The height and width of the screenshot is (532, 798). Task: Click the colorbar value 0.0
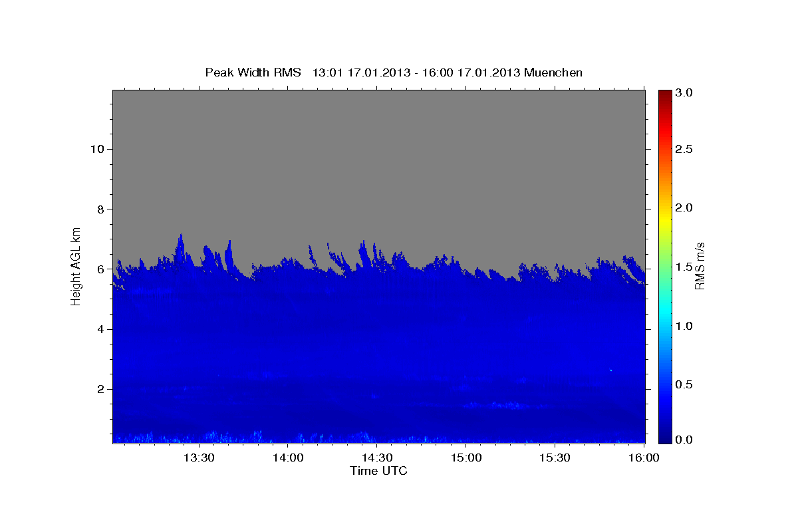[686, 440]
